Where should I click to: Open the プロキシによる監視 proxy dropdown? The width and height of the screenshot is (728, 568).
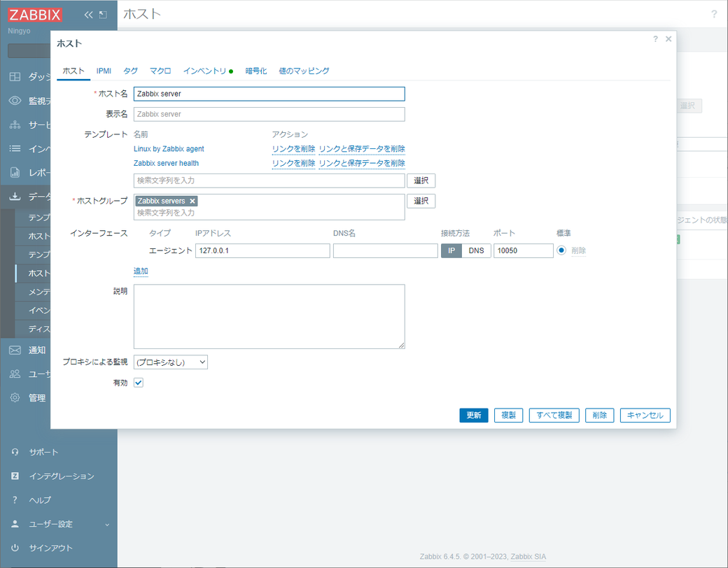tap(171, 362)
